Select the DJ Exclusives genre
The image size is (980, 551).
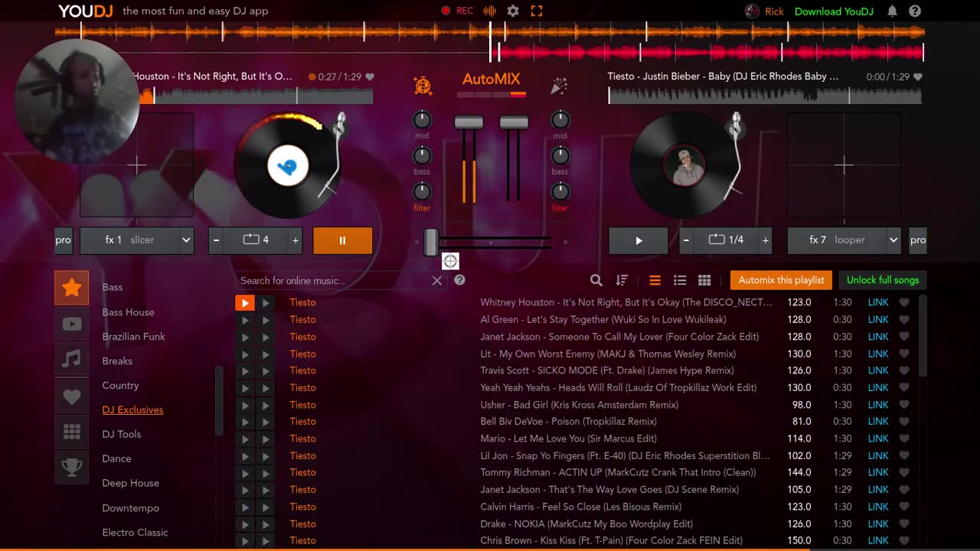[132, 410]
